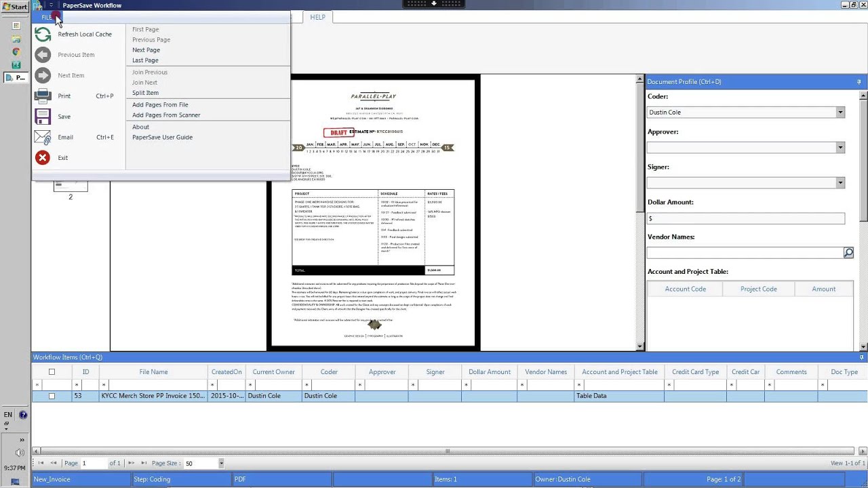Image resolution: width=868 pixels, height=488 pixels.
Task: Go to last page of workflow grid
Action: [144, 464]
